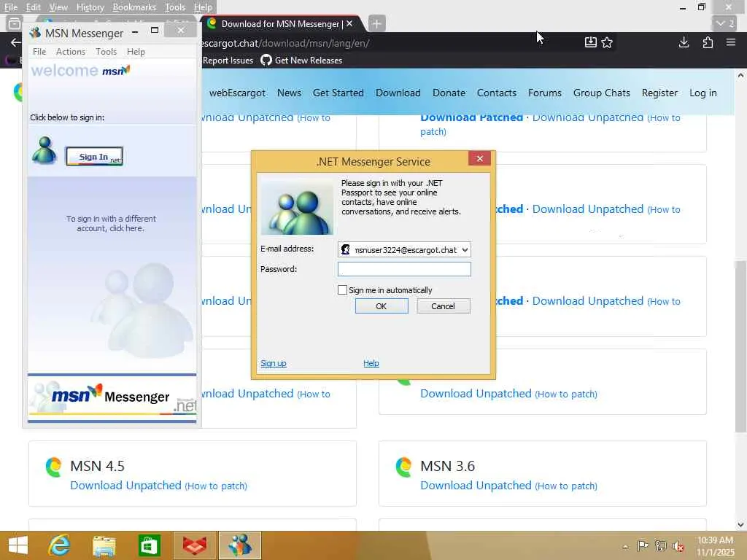Open the Windows Start button
747x560 pixels.
point(18,545)
